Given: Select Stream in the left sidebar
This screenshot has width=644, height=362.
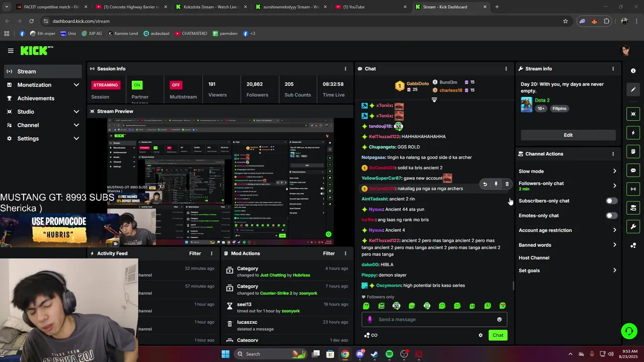Looking at the screenshot, I should (43, 71).
